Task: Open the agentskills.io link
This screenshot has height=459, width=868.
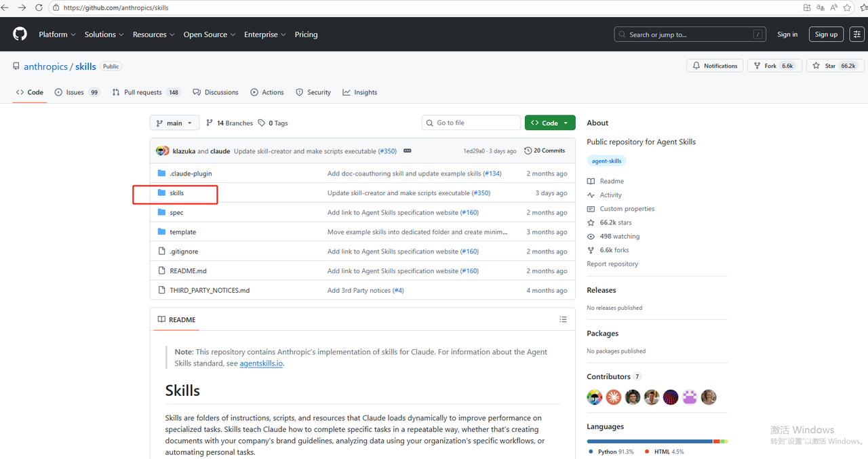Action: tap(261, 363)
